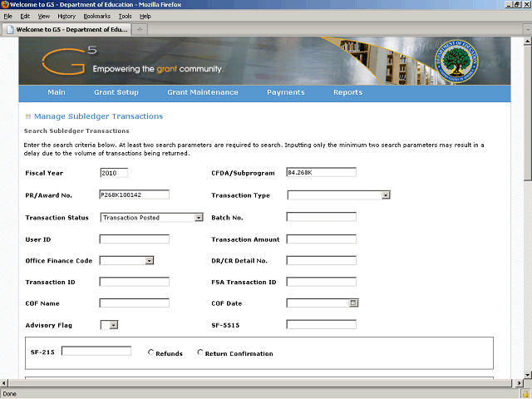The image size is (532, 399).
Task: Open new tab with plus button
Action: coord(140,30)
